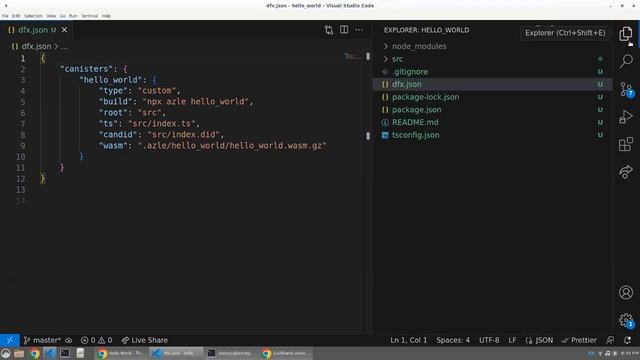Select the dfx.json editor tab
The image size is (640, 360).
tap(37, 30)
